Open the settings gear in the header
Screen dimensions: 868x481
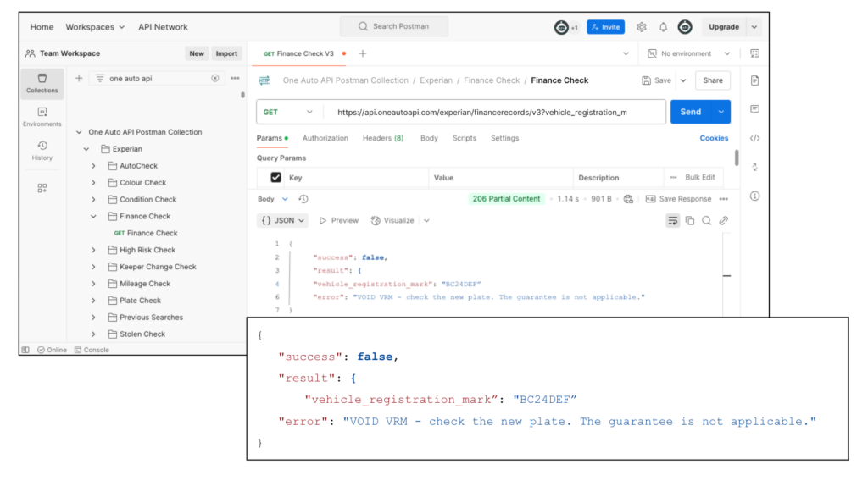tap(641, 26)
